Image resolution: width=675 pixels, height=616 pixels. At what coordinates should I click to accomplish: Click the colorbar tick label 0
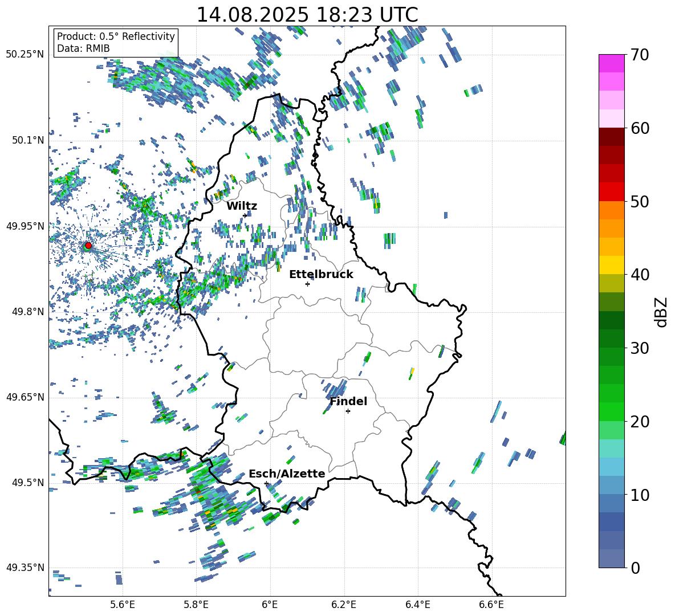[636, 568]
